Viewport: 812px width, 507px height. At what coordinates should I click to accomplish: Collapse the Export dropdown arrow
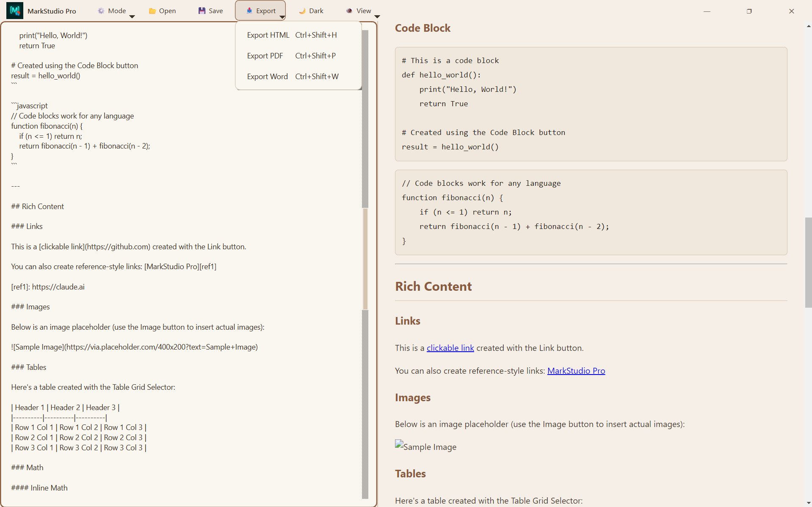click(x=282, y=17)
